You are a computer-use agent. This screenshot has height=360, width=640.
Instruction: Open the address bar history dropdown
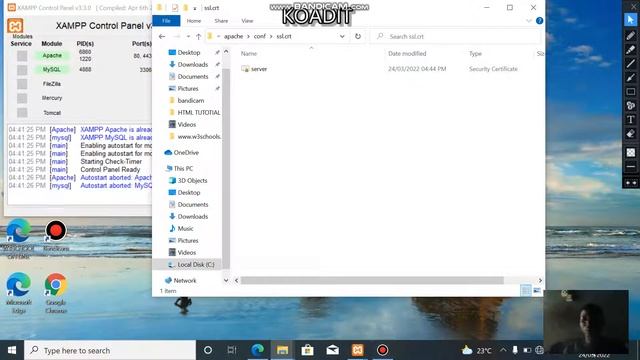coord(342,36)
